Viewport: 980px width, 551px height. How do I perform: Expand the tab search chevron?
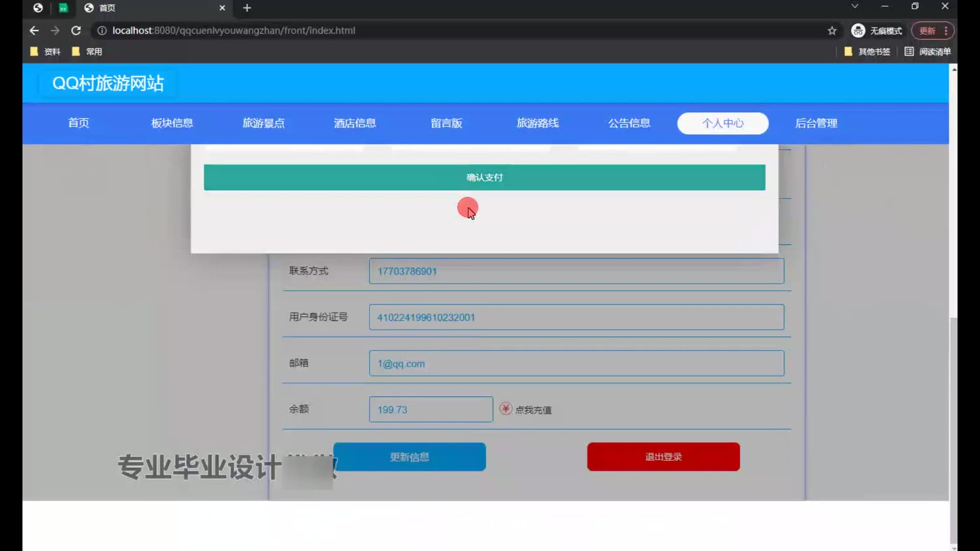point(854,6)
